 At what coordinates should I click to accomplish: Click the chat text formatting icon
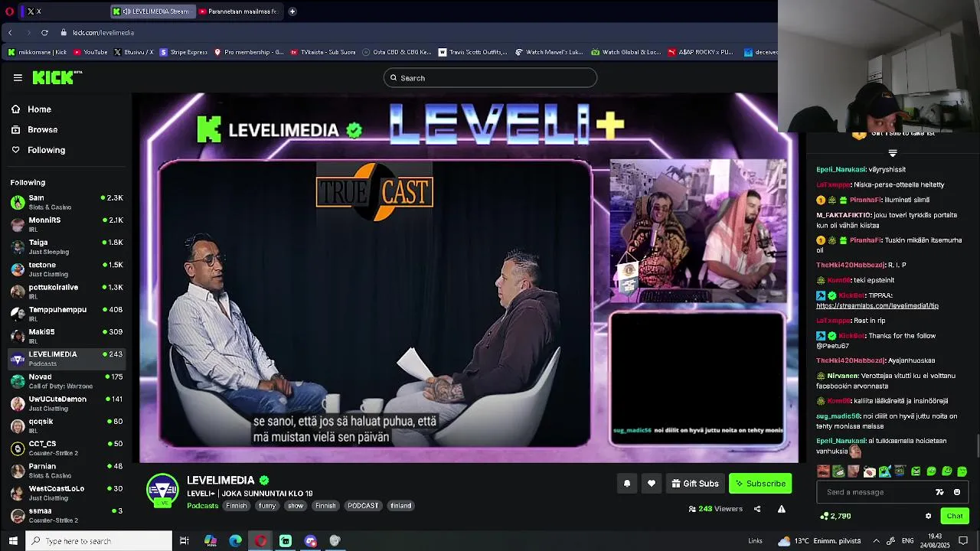(939, 492)
